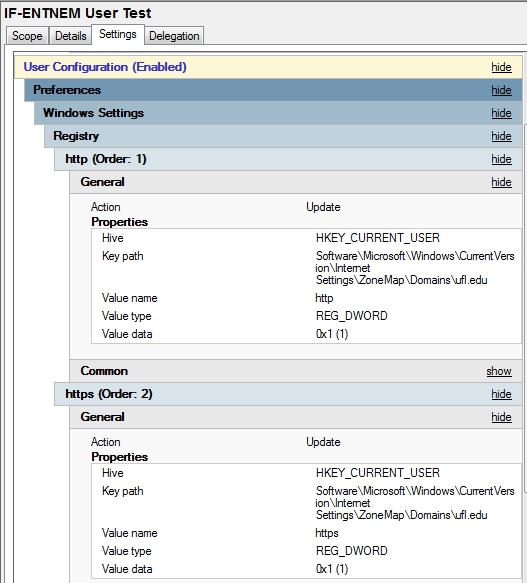Viewport: 527px width, 583px height.
Task: Hide the Registry section
Action: [501, 136]
